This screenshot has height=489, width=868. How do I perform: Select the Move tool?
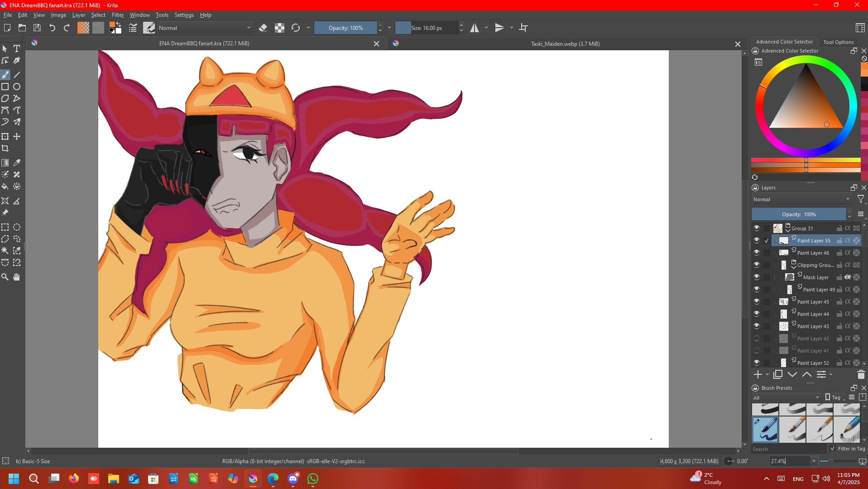[x=17, y=136]
